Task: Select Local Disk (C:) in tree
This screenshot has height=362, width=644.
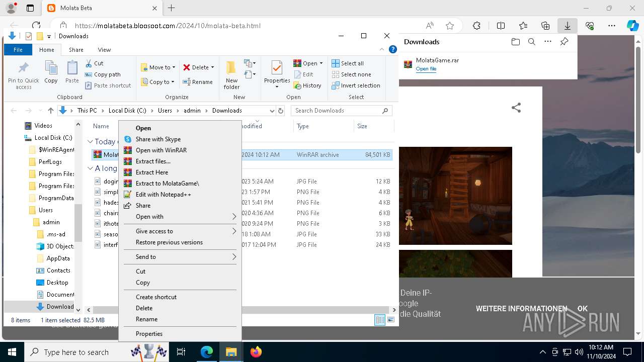Action: coord(53,138)
